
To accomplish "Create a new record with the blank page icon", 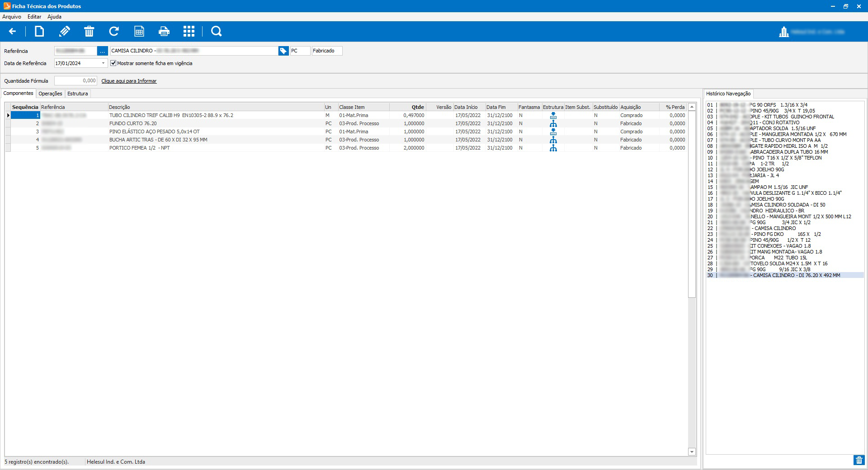I will 40,31.
